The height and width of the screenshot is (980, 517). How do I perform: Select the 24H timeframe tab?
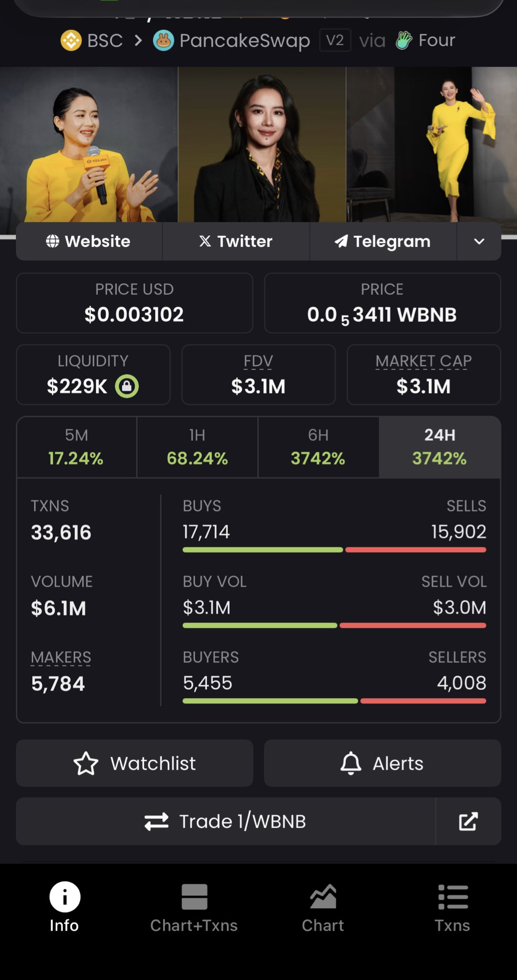click(440, 447)
